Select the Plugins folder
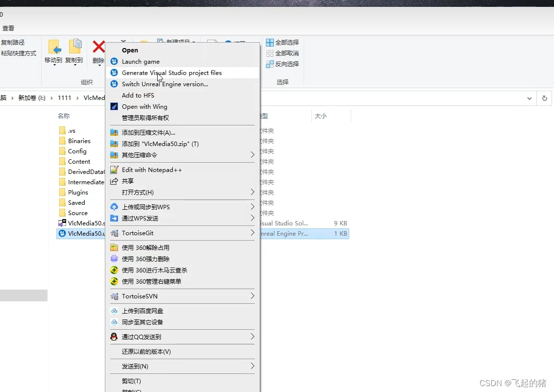 (x=78, y=192)
